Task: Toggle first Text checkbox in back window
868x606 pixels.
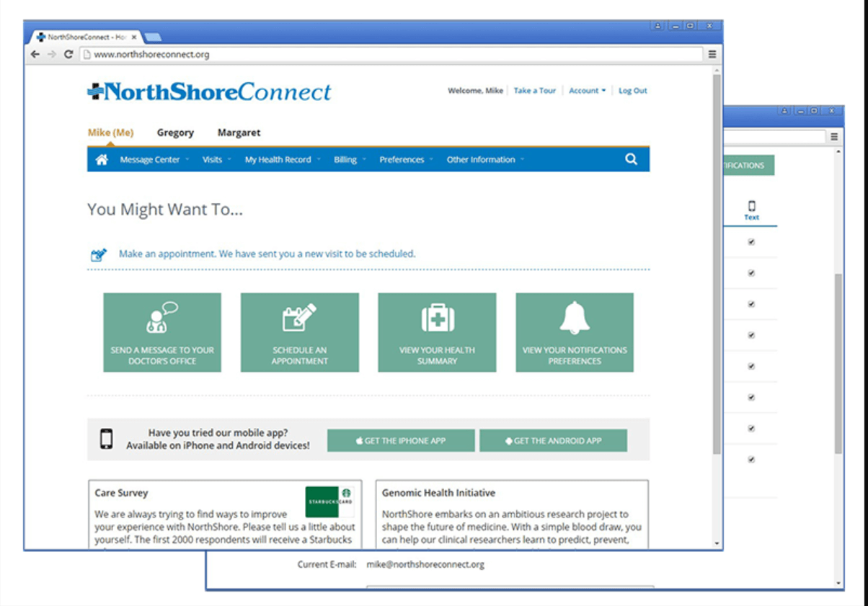Action: pyautogui.click(x=751, y=242)
